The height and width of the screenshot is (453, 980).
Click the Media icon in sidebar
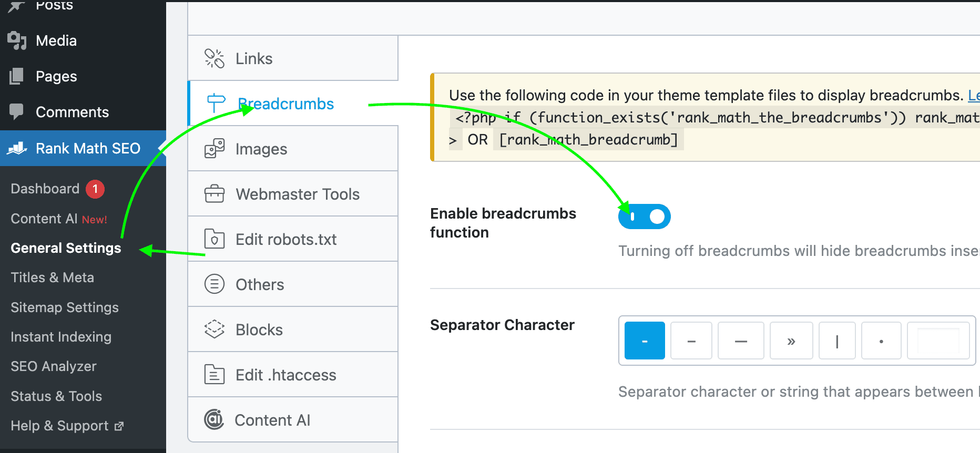[17, 40]
